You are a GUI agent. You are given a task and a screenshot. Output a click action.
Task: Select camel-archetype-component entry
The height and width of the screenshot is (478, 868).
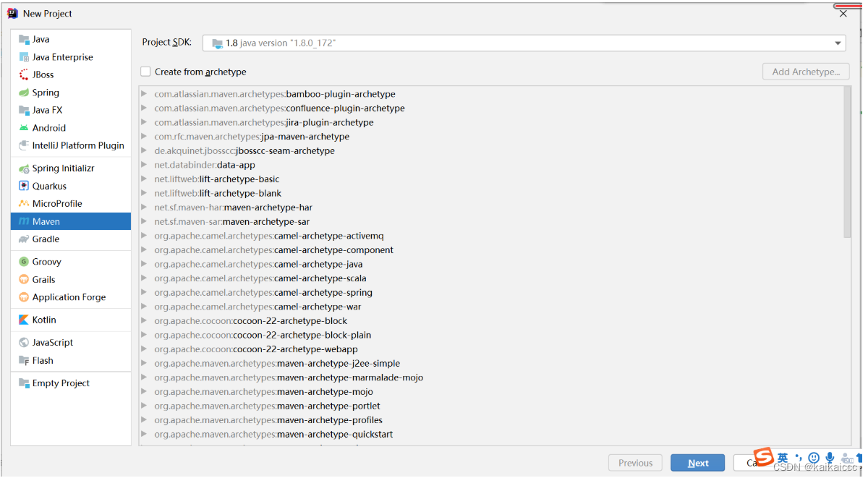point(273,250)
